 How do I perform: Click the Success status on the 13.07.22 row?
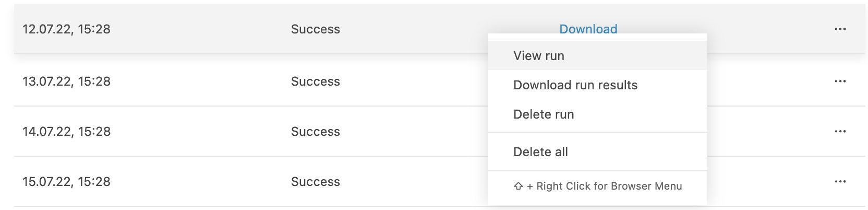(x=315, y=81)
